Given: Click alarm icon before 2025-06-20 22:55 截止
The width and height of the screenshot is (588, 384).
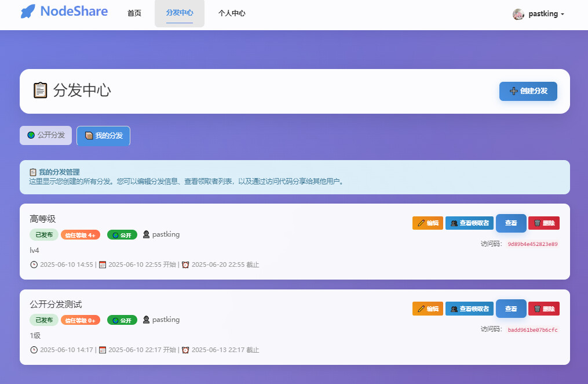Looking at the screenshot, I should 185,265.
